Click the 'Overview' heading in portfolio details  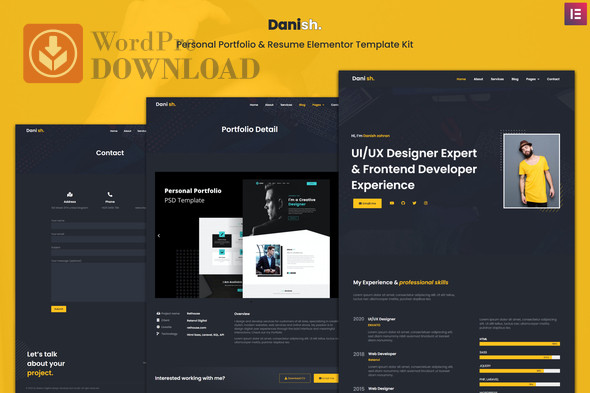(x=242, y=314)
